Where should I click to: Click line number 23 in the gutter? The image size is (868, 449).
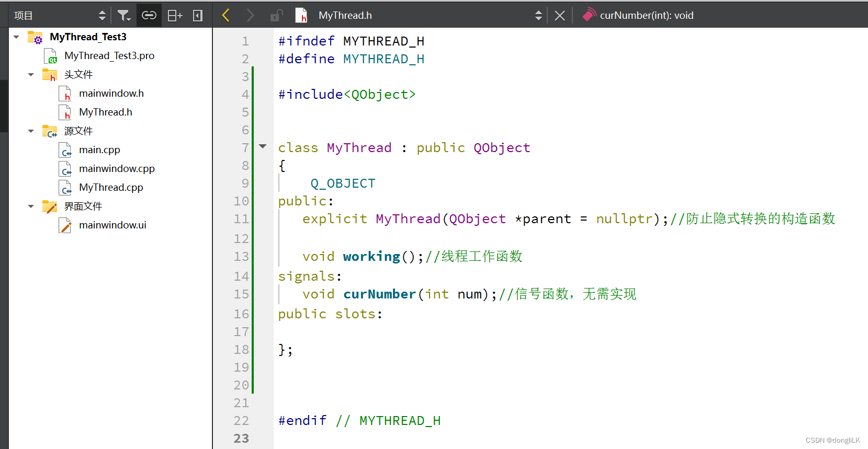click(241, 439)
